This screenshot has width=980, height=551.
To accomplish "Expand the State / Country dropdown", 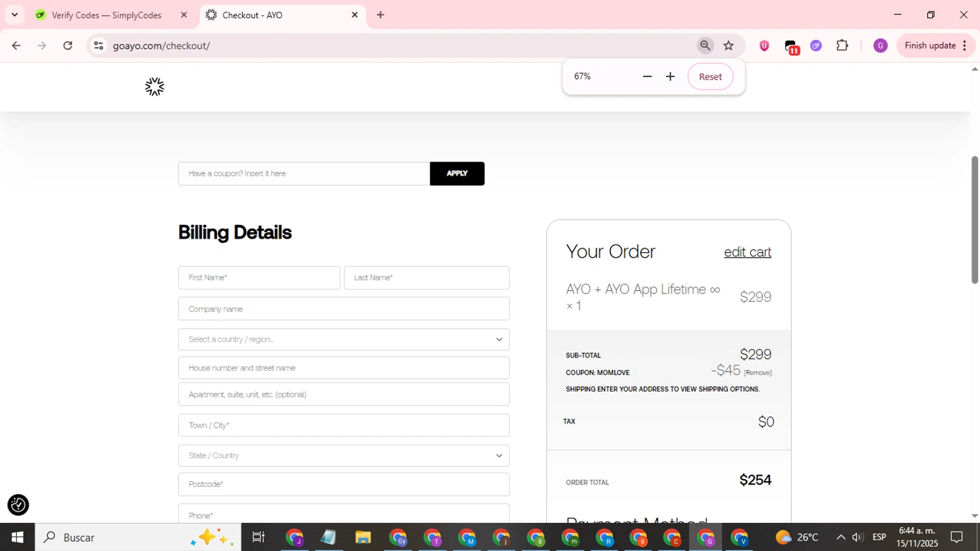I will 344,456.
